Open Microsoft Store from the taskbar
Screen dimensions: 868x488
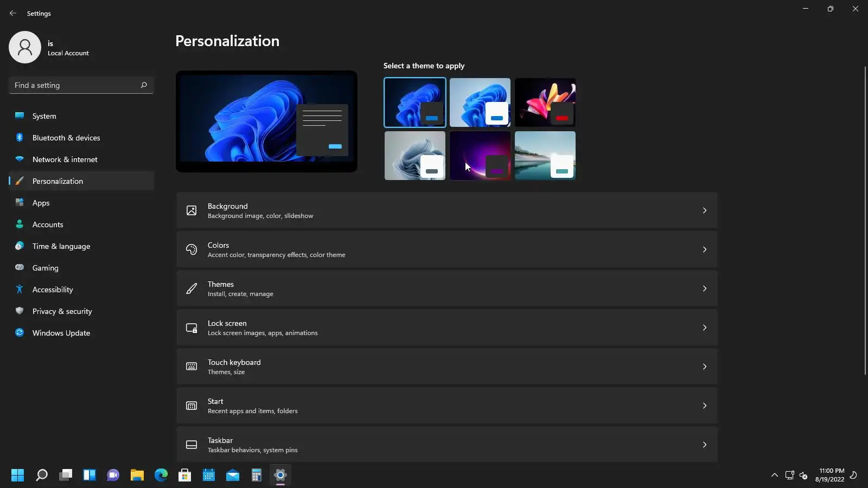[x=185, y=475]
